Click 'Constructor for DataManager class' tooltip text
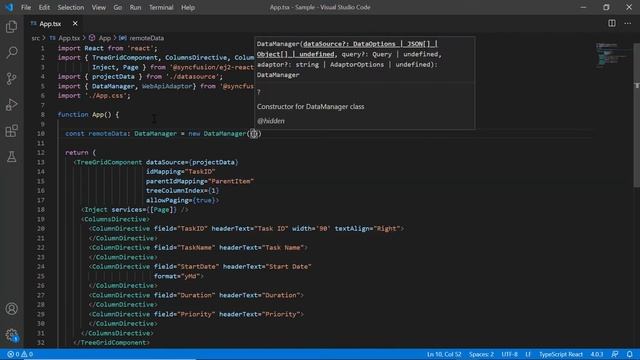Screen dimensions: 640x360 [311, 107]
